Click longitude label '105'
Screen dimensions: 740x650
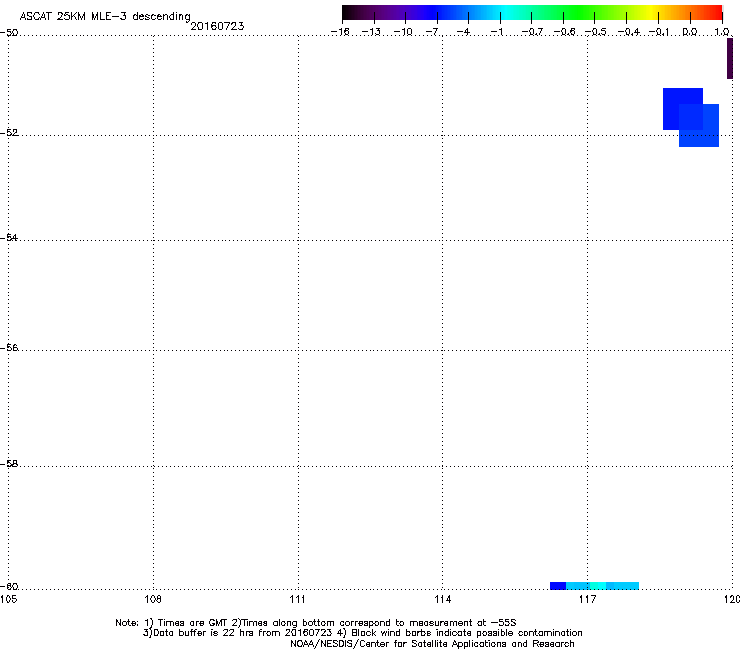pyautogui.click(x=8, y=599)
